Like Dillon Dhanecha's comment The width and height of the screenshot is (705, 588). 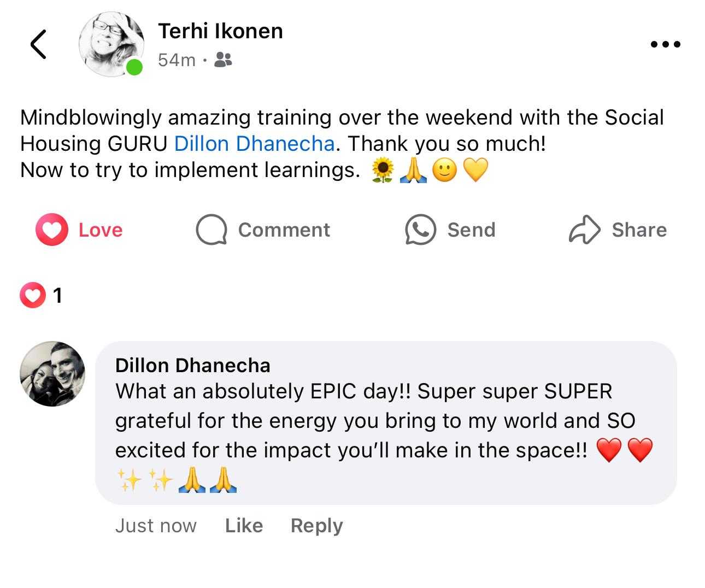[244, 526]
